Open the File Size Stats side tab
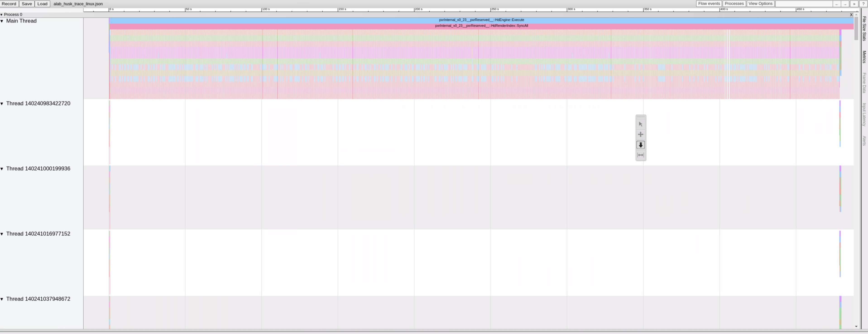Image resolution: width=868 pixels, height=334 pixels. coord(864,29)
